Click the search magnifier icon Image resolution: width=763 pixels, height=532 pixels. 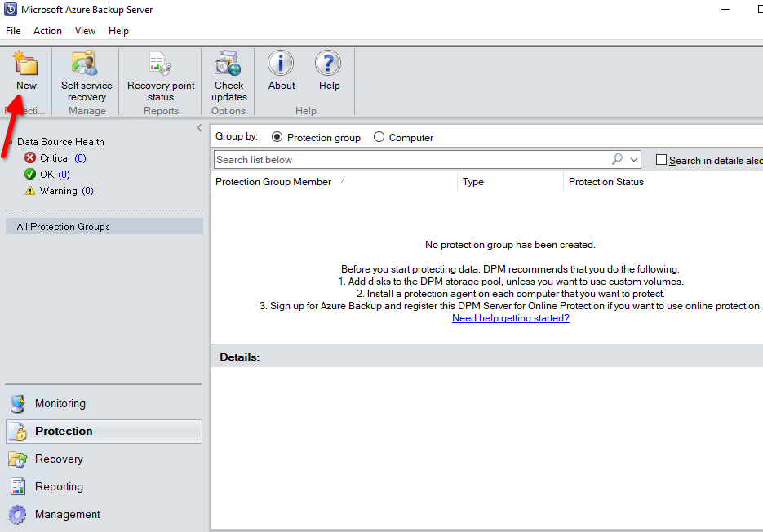(x=617, y=159)
